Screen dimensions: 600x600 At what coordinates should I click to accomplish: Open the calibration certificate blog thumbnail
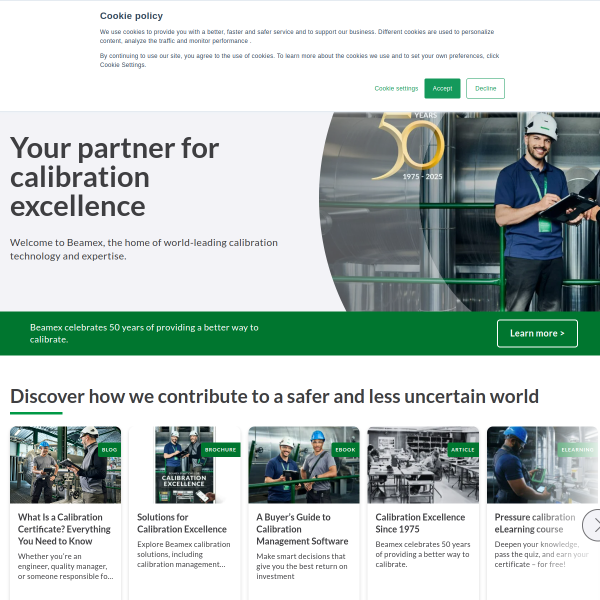coord(65,465)
